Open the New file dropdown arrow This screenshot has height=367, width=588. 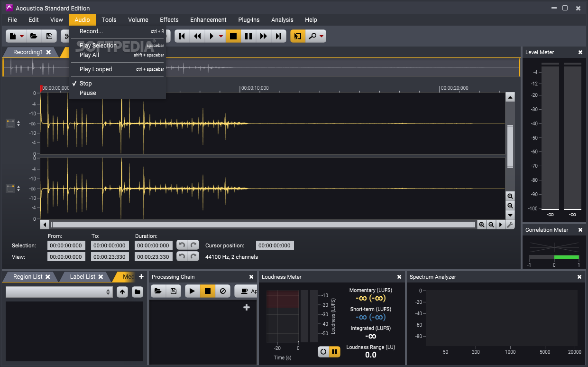pos(22,36)
